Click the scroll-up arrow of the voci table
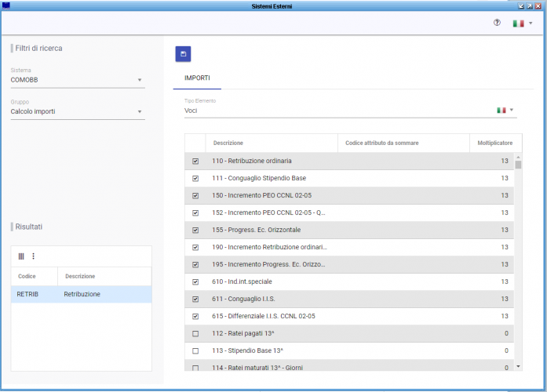Image resolution: width=547 pixels, height=392 pixels. click(x=518, y=157)
